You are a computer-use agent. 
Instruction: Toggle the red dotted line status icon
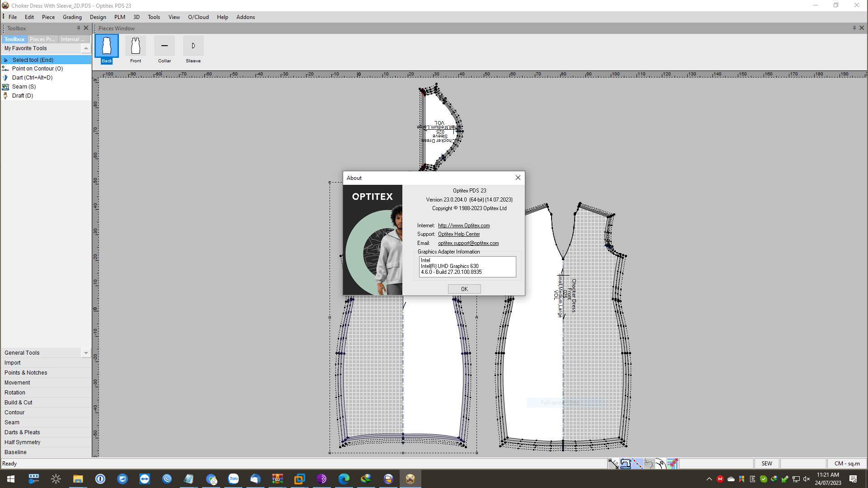tap(637, 464)
